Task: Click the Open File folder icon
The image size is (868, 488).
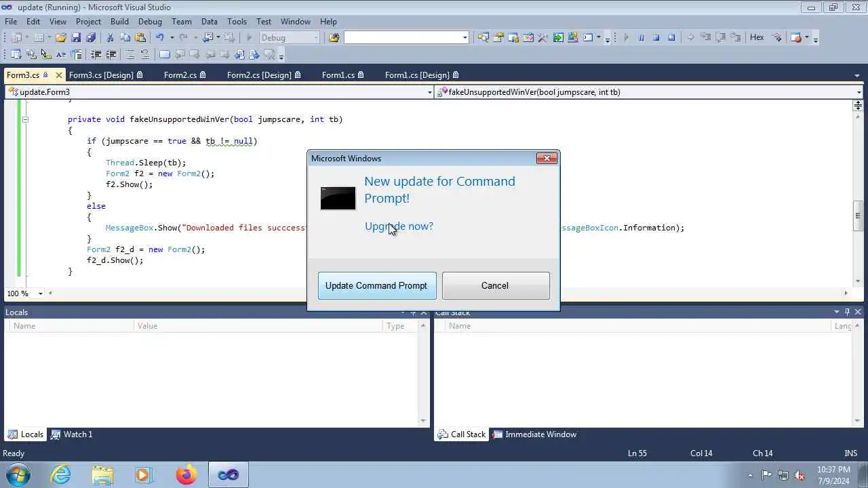Action: pyautogui.click(x=61, y=38)
